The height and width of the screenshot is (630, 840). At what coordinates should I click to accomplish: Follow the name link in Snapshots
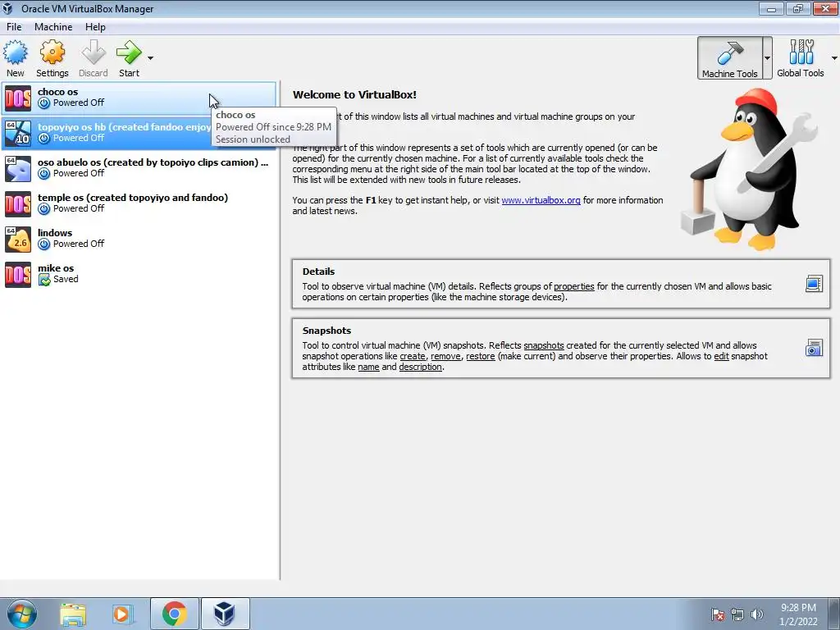point(368,367)
